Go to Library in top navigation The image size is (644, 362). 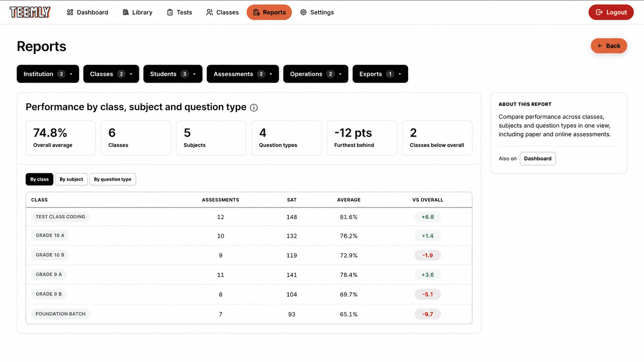pyautogui.click(x=138, y=12)
